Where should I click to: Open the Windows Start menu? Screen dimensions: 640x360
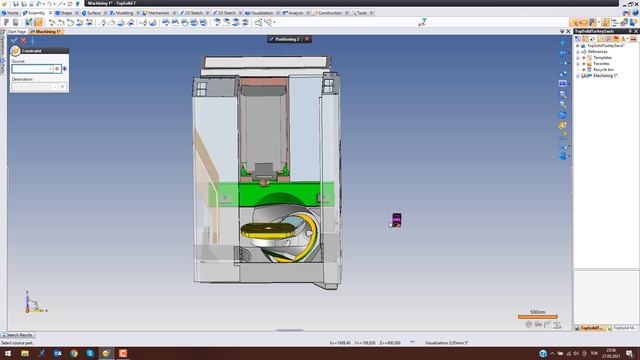(8, 353)
